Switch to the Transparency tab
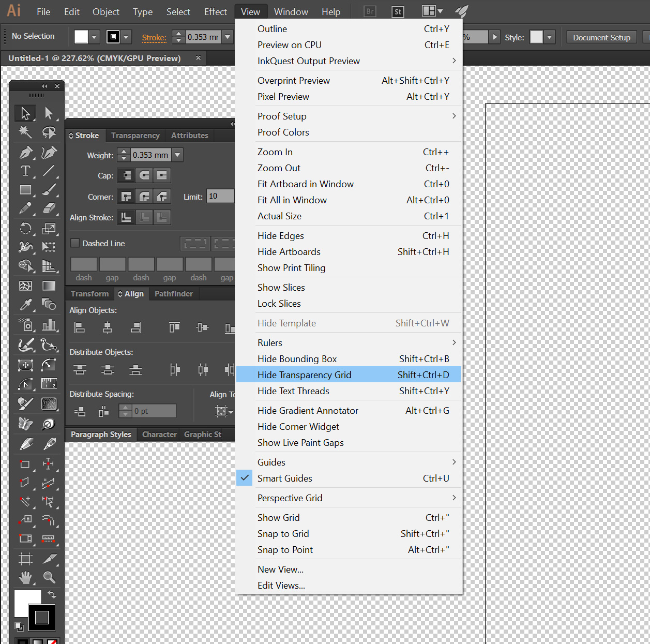 tap(135, 136)
